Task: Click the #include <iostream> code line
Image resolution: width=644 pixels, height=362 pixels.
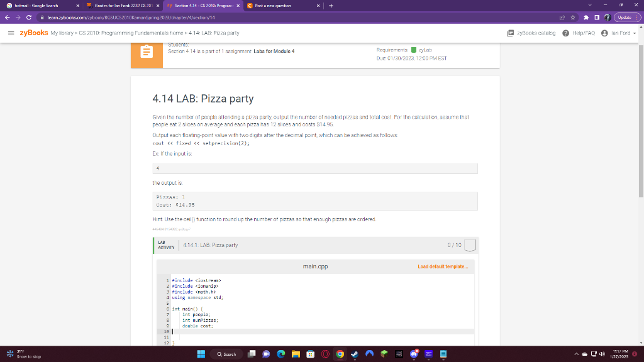Action: click(196, 281)
